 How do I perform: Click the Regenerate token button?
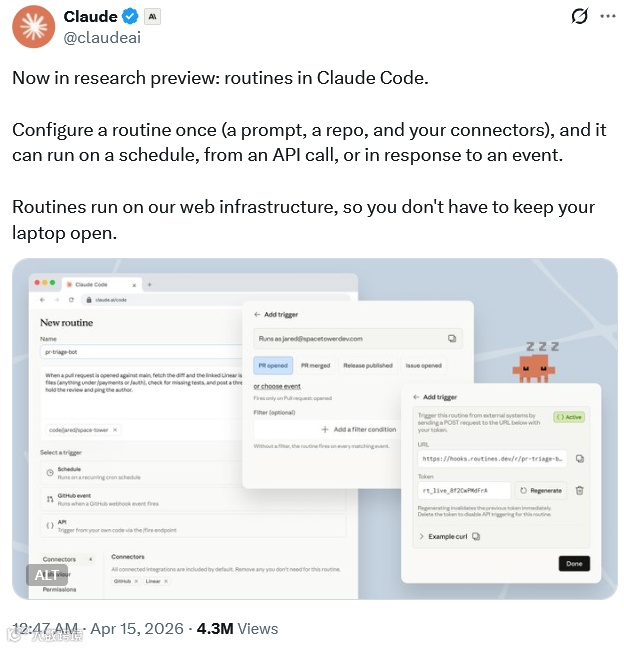click(x=541, y=491)
